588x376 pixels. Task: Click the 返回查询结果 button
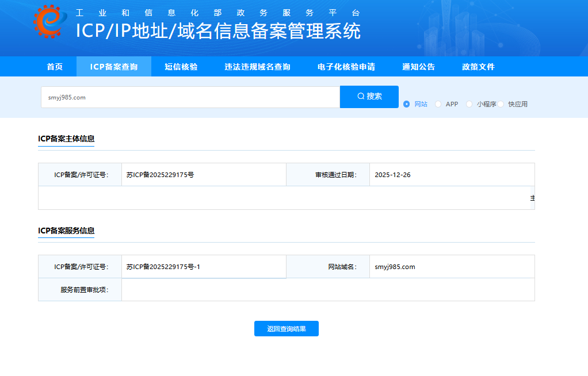pyautogui.click(x=287, y=329)
